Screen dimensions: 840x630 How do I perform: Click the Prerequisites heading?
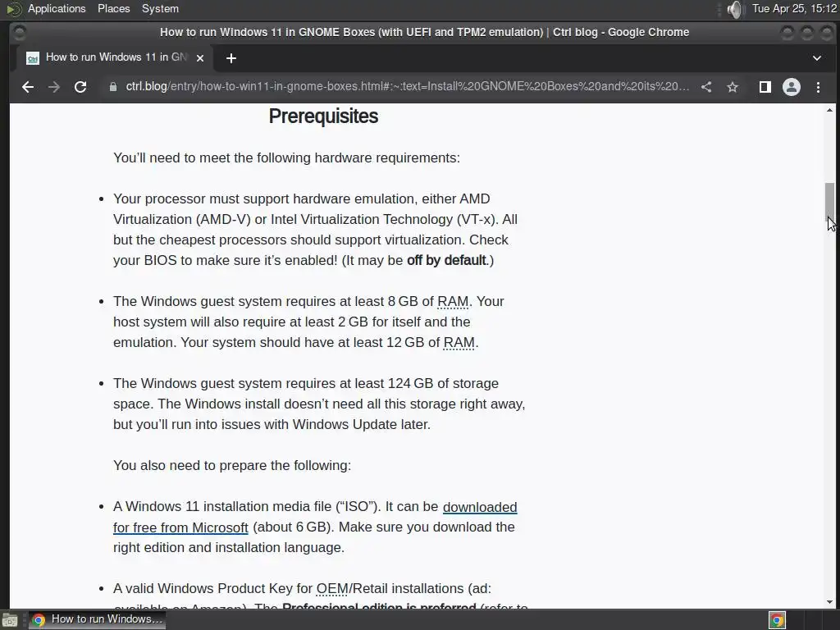point(323,116)
